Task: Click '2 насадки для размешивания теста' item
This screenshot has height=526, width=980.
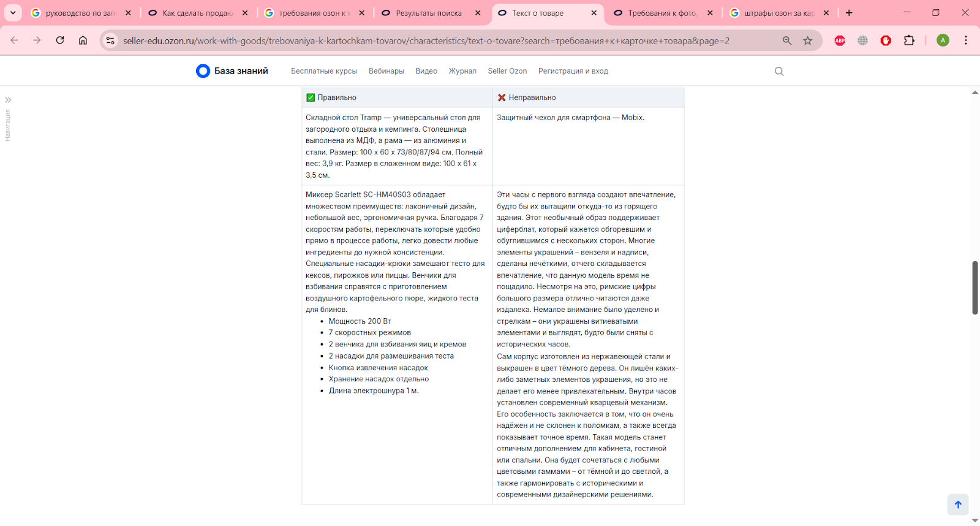Action: 391,356
